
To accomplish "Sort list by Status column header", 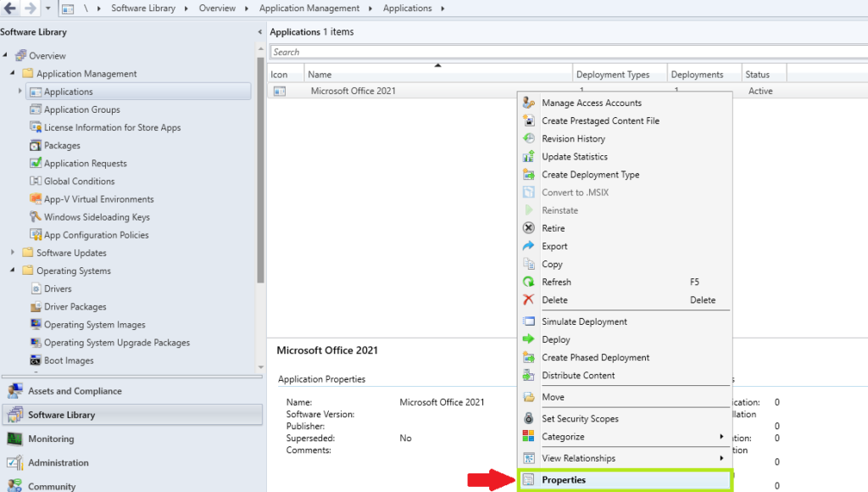I will point(764,75).
